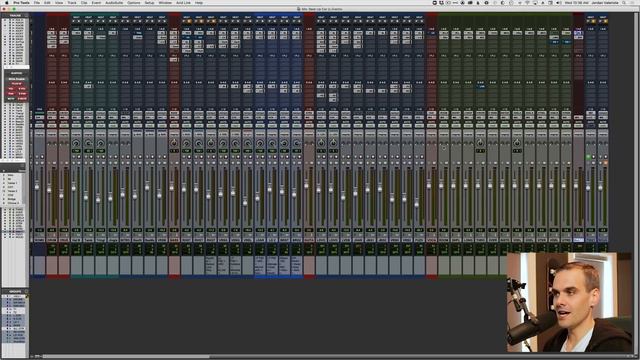Click the Wi-Fi icon in the menu bar
Screen dimensions: 640x360
527,3
